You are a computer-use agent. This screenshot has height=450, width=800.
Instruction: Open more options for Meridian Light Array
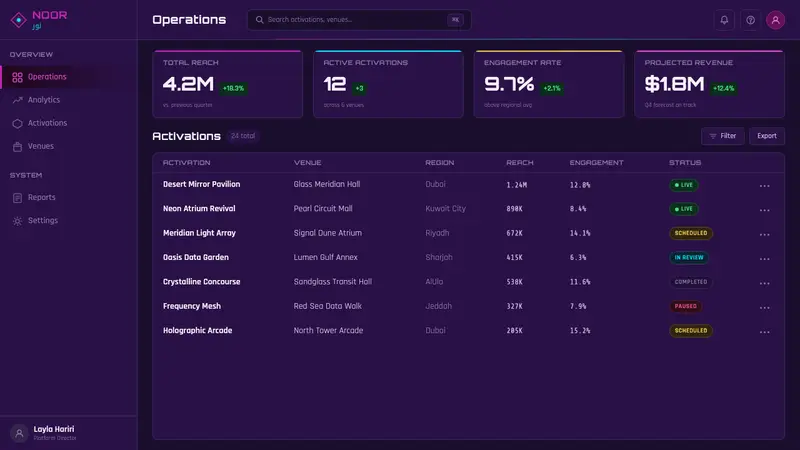(764, 235)
